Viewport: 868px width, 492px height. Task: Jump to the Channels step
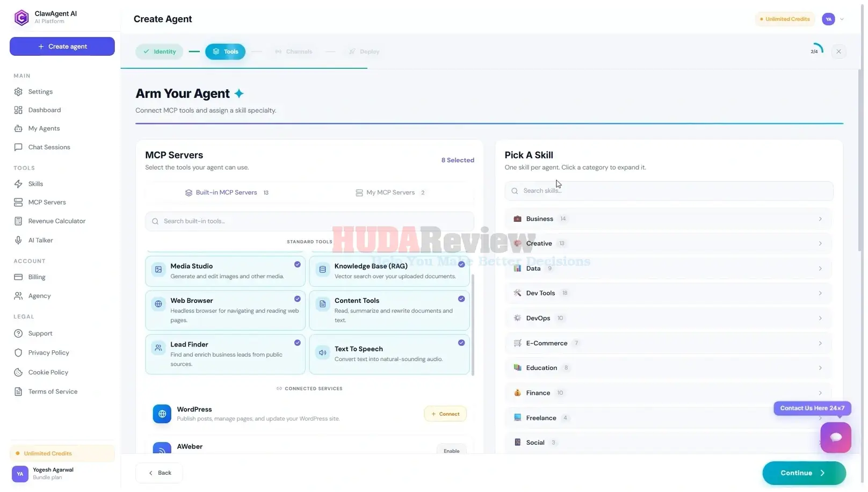(293, 52)
